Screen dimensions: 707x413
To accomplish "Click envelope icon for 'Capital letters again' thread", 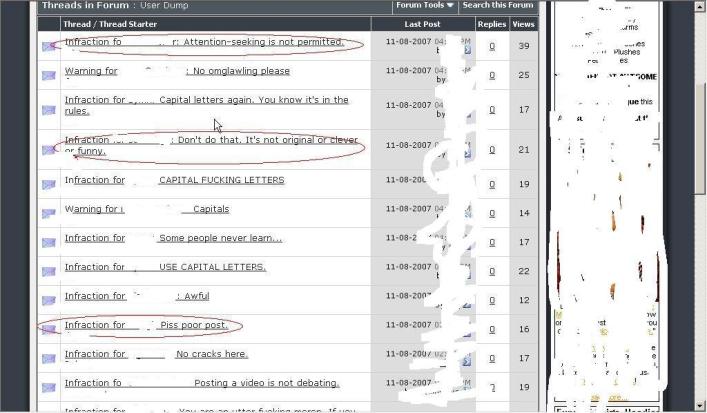I will pyautogui.click(x=49, y=110).
